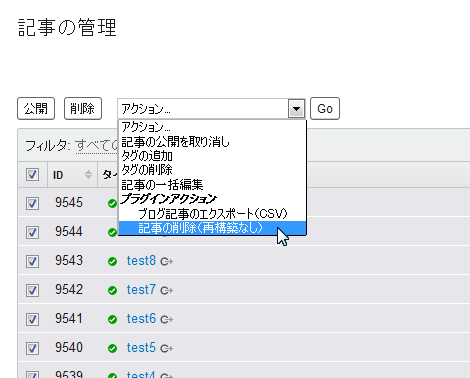The width and height of the screenshot is (470, 378).
Task: Open the view-entry arrow icon next to test6
Action: 166,320
